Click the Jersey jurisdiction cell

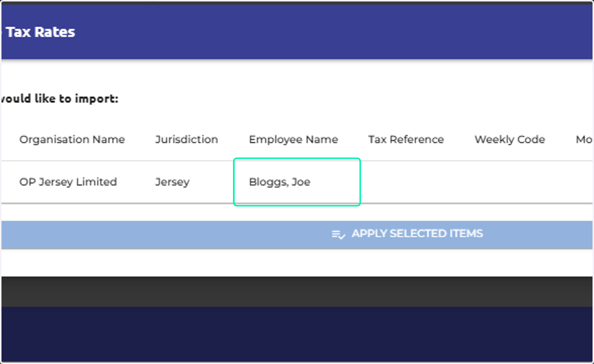coord(172,182)
